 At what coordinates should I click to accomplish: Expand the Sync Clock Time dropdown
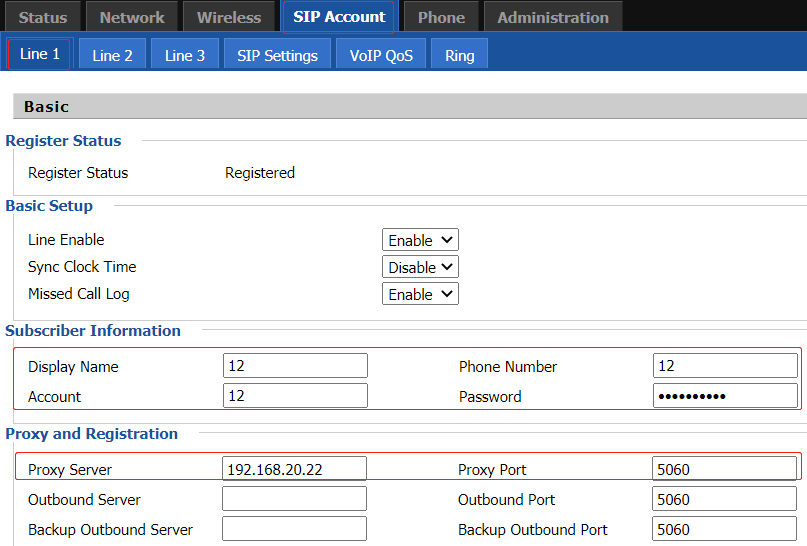420,267
